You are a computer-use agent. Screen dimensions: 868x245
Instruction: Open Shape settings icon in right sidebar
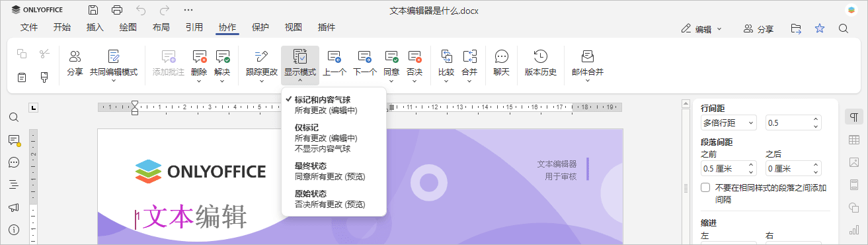[x=854, y=207]
